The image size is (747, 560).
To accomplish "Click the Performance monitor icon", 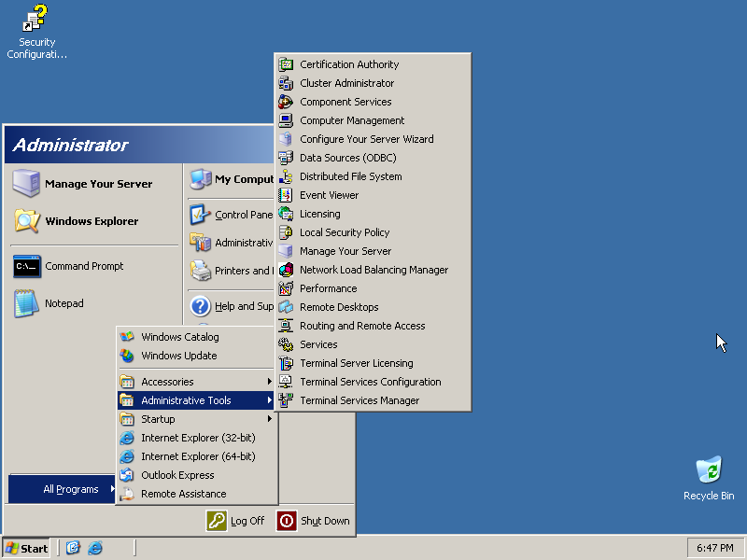I will pos(286,288).
